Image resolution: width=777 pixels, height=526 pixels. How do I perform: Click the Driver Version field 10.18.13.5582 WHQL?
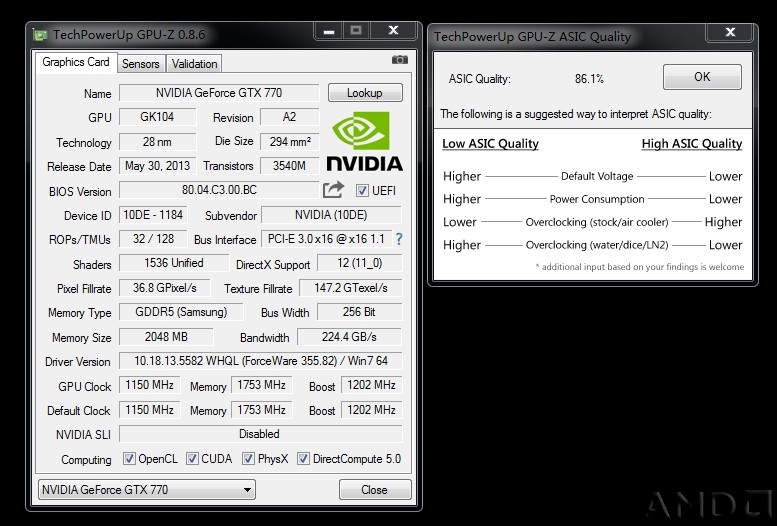[261, 360]
